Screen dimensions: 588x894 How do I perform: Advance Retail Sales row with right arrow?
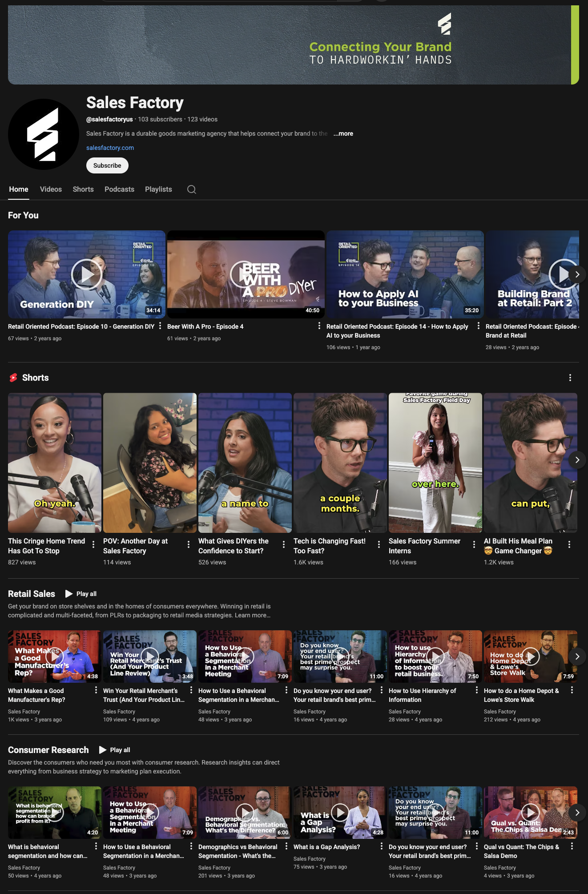click(577, 656)
